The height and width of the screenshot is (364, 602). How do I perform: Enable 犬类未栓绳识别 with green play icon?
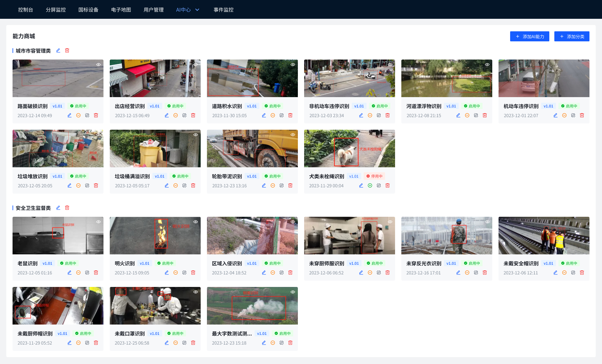370,185
